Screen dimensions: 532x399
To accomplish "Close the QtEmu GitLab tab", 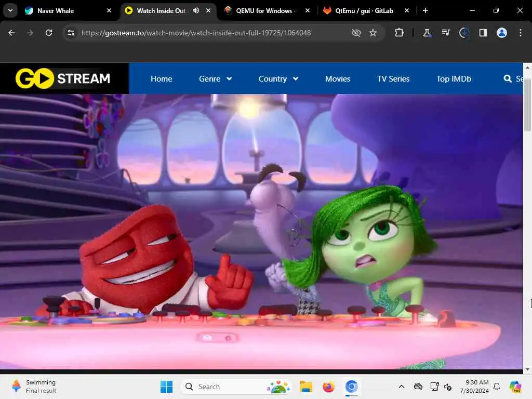I will click(407, 10).
